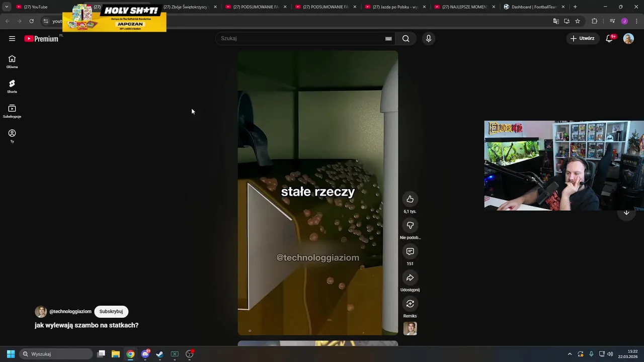Open YouTube notifications bell
This screenshot has width=644, height=362.
tap(609, 38)
